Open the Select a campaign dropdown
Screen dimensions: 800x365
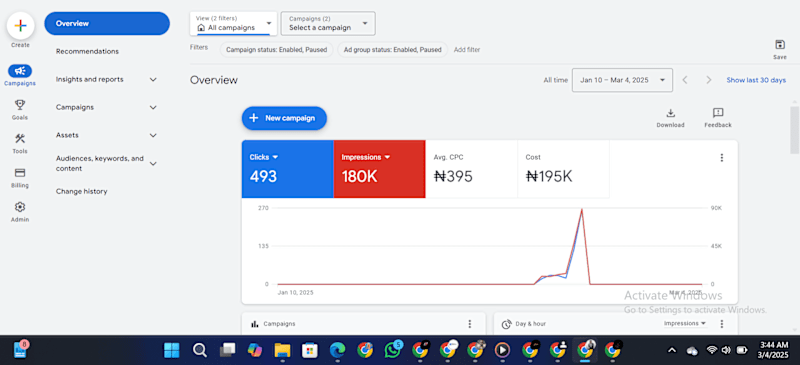coord(328,23)
